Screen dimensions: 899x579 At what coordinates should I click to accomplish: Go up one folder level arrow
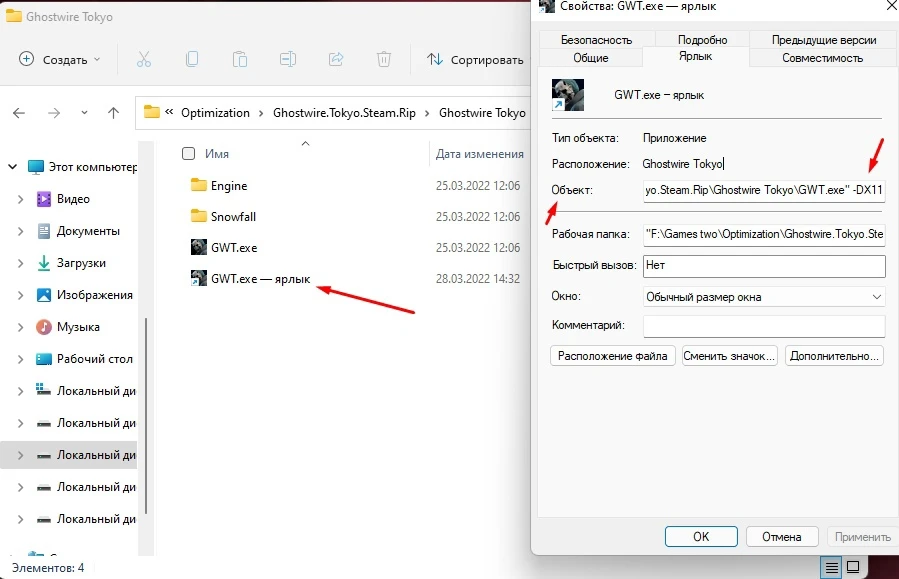(114, 113)
